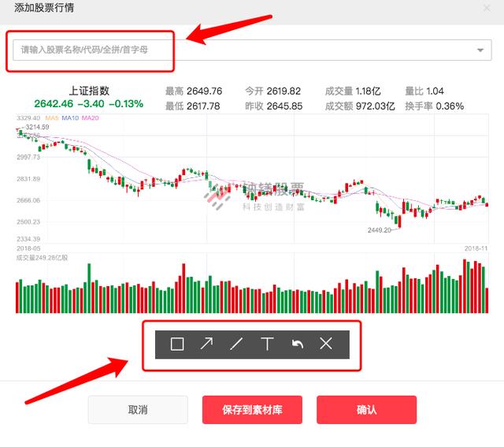Click the 2449.20 low point marker
Image resolution: width=504 pixels, height=447 pixels.
coord(380,230)
